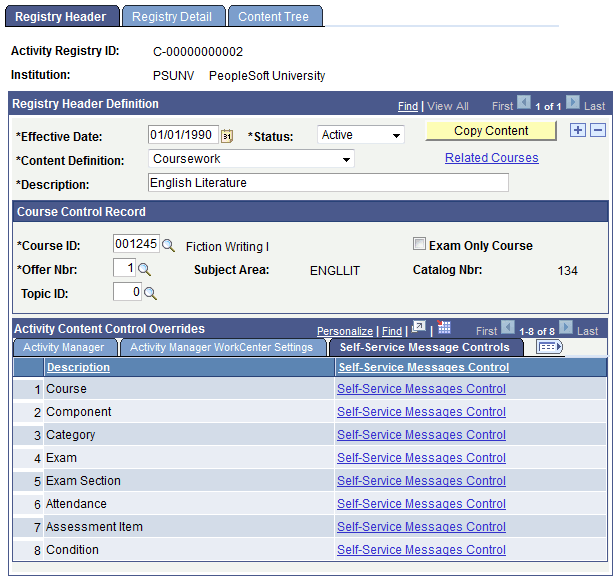Open the Status dropdown
The width and height of the screenshot is (616, 581).
tap(361, 135)
